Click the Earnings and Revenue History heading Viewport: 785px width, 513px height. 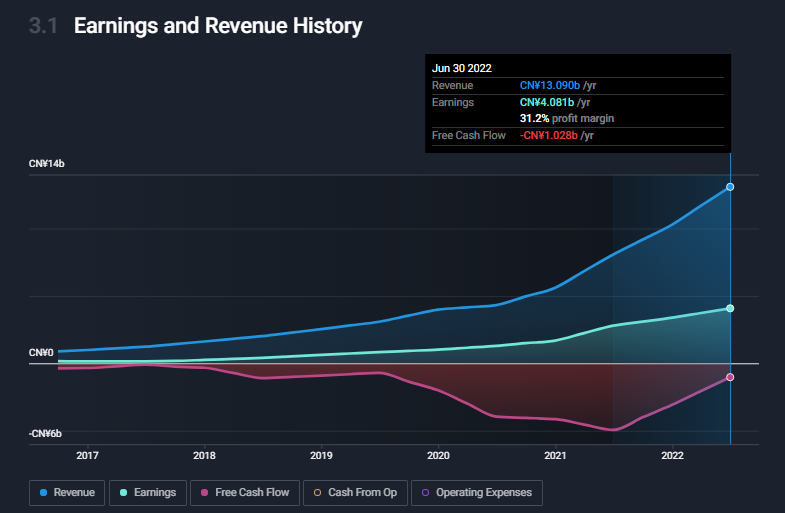[218, 26]
